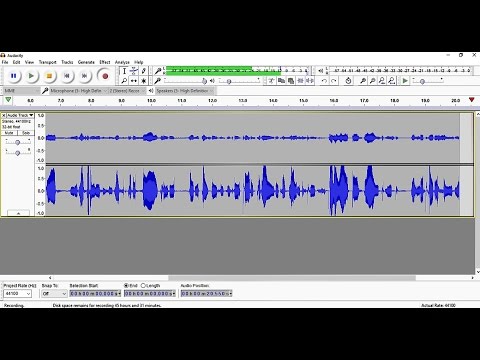Click the Cut scissors icon
The height and width of the screenshot is (360, 480).
click(x=271, y=81)
